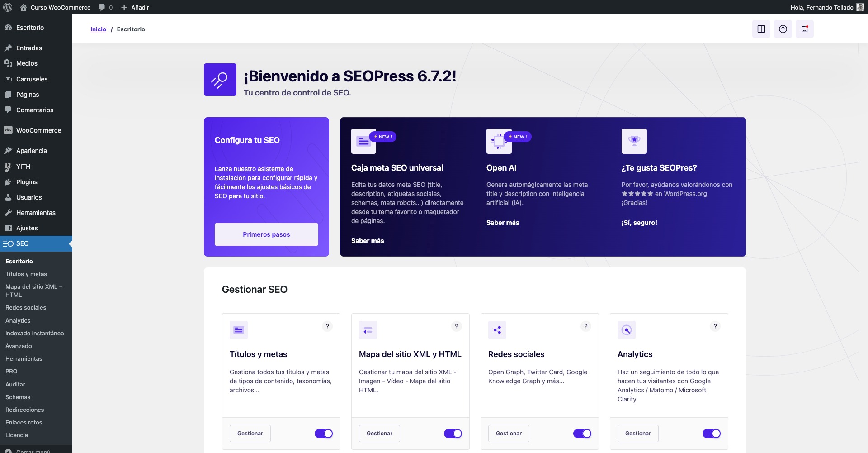
Task: Click the WordPress logo in admin bar
Action: click(x=8, y=7)
